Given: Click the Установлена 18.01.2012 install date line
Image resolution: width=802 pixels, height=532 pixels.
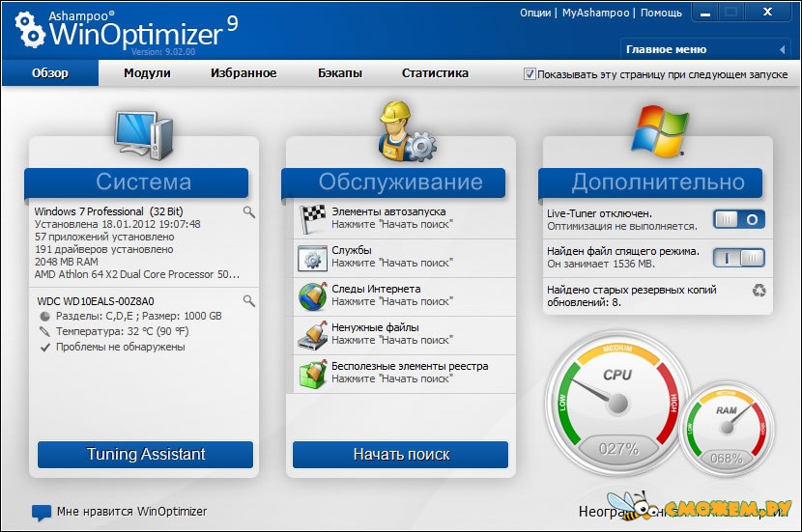Looking at the screenshot, I should click(117, 224).
